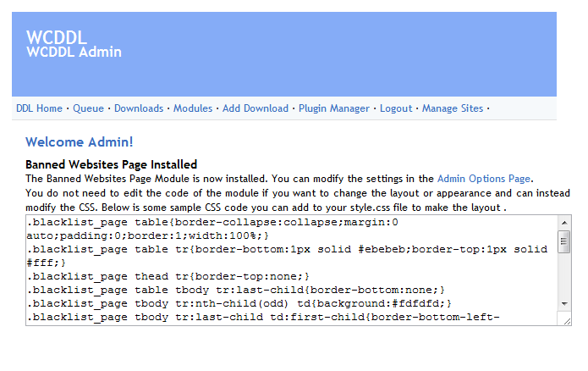Go to the Queue page

88,108
